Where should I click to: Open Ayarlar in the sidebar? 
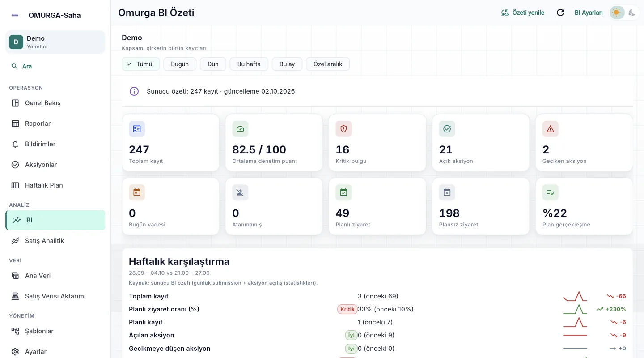point(55,352)
